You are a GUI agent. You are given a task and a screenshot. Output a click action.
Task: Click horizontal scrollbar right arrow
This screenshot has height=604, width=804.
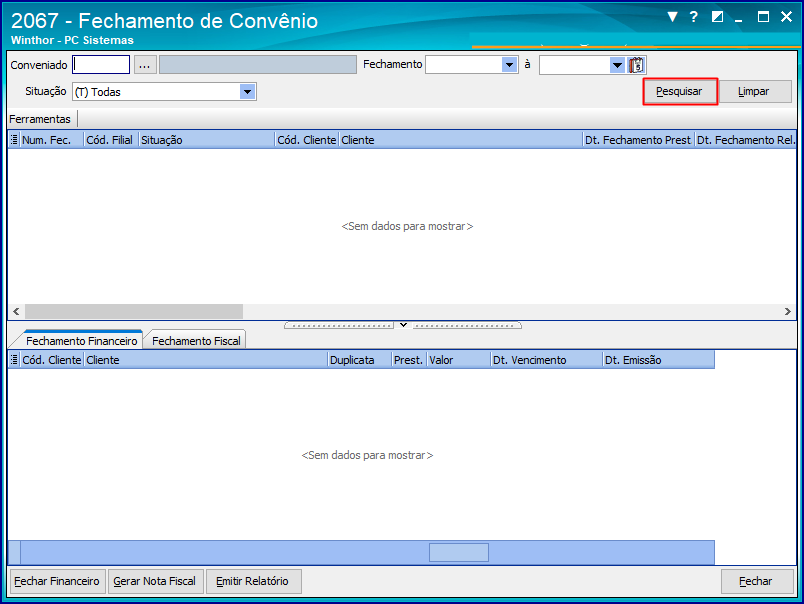click(788, 311)
